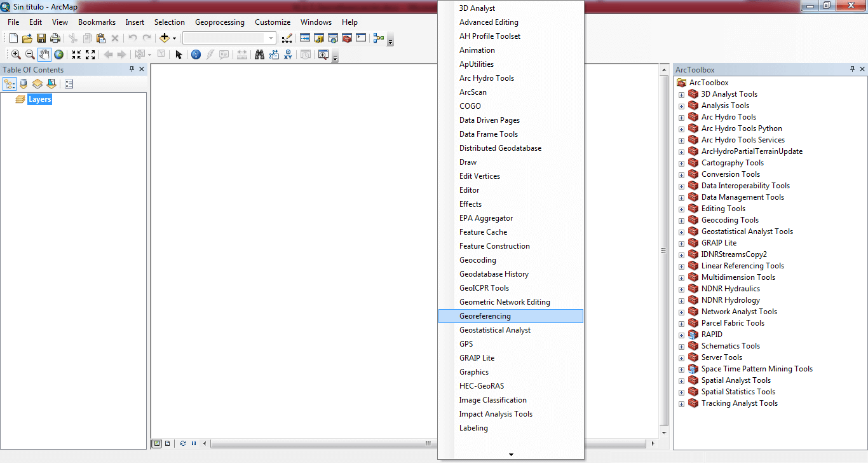Image resolution: width=868 pixels, height=463 pixels.
Task: Click the Full Extent globe icon
Action: pyautogui.click(x=58, y=55)
